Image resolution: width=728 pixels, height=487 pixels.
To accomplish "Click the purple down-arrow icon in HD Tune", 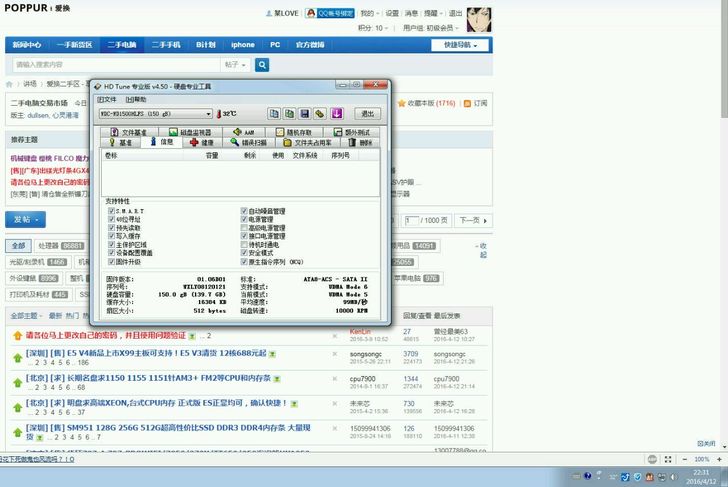I will [337, 113].
